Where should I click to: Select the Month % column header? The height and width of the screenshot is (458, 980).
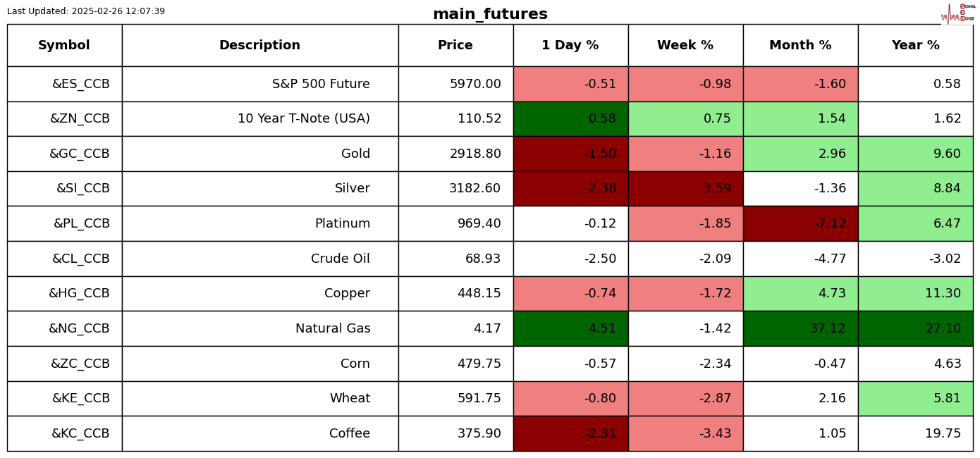pyautogui.click(x=800, y=46)
